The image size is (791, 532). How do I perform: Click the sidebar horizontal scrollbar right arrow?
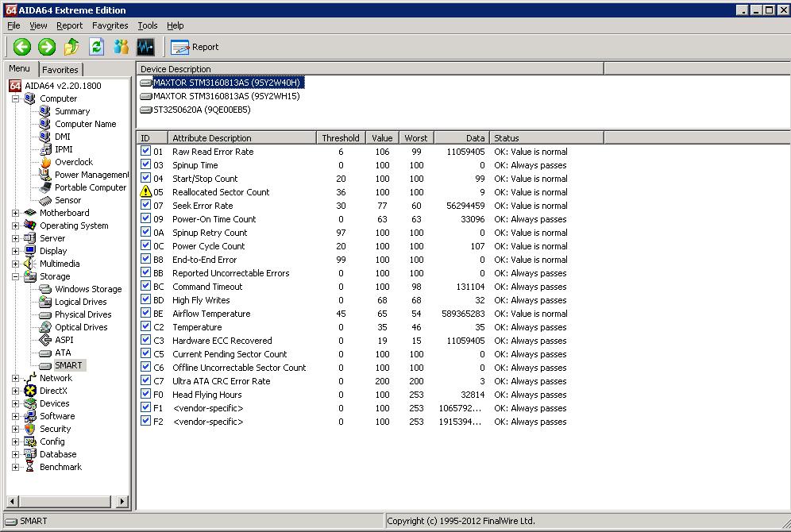(x=122, y=501)
